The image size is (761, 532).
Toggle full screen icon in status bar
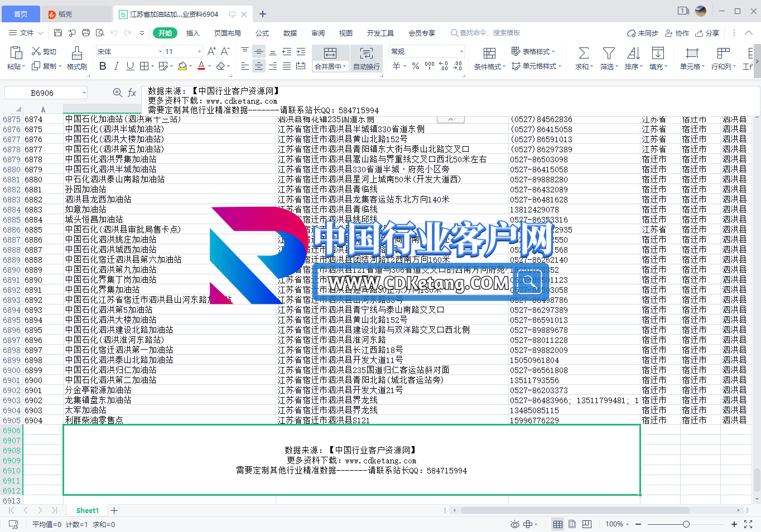tap(748, 524)
